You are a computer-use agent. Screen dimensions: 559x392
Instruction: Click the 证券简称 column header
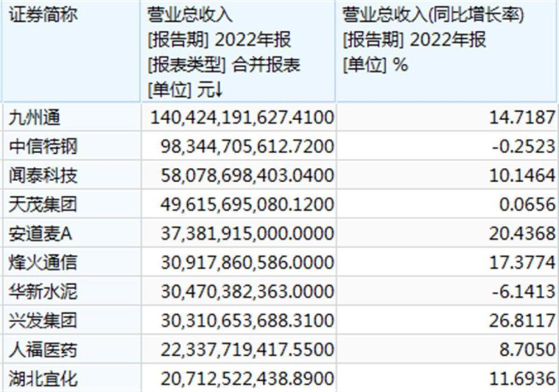point(71,51)
